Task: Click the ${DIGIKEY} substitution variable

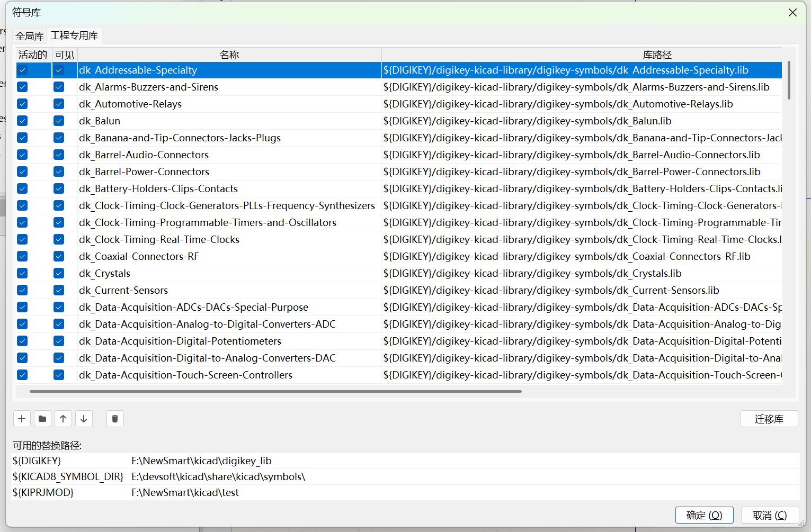Action: click(x=37, y=461)
